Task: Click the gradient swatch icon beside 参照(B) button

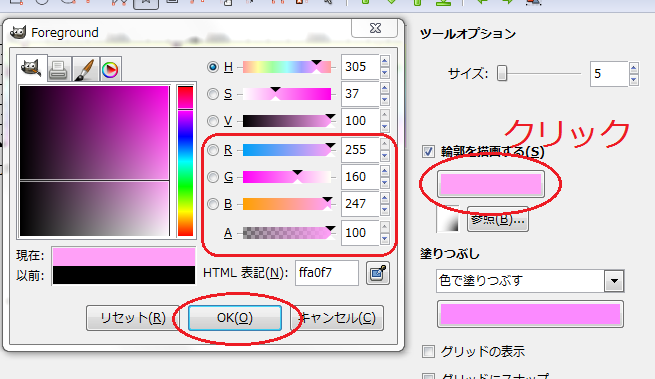Action: (448, 219)
